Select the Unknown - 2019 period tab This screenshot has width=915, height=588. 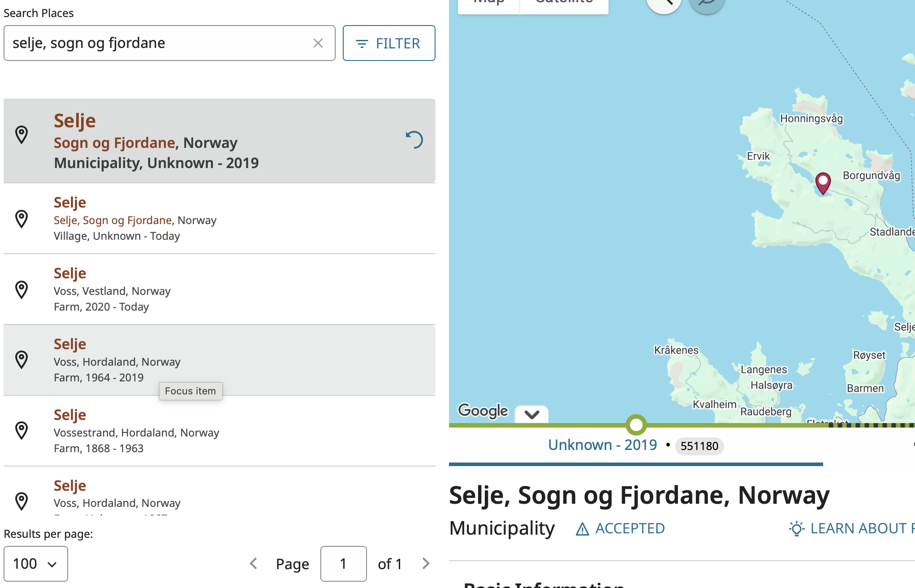tap(602, 445)
